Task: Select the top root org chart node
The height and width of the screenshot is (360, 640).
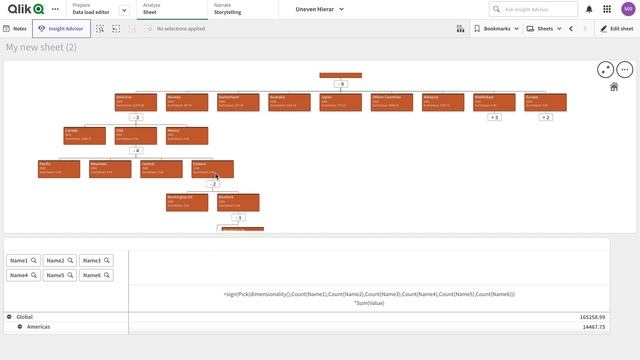Action: 341,75
